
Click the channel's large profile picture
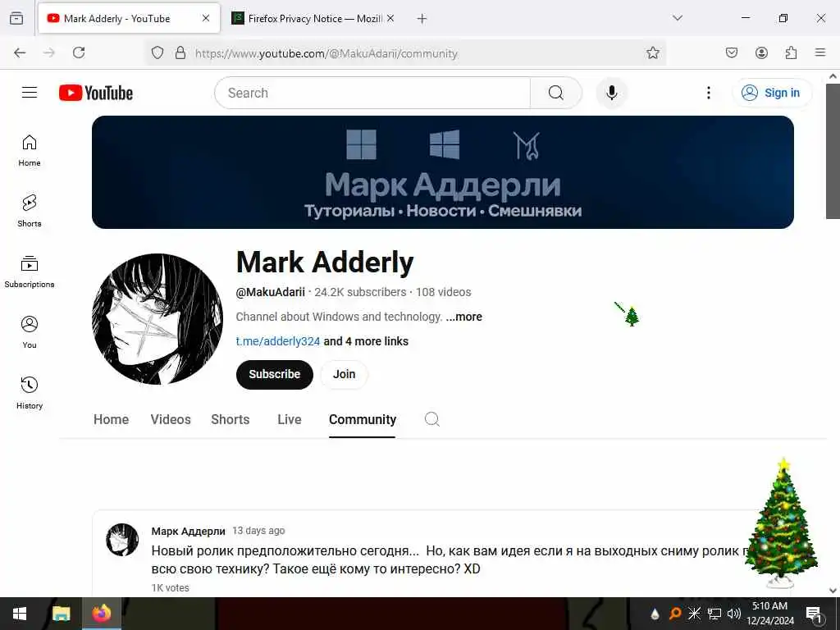157,319
